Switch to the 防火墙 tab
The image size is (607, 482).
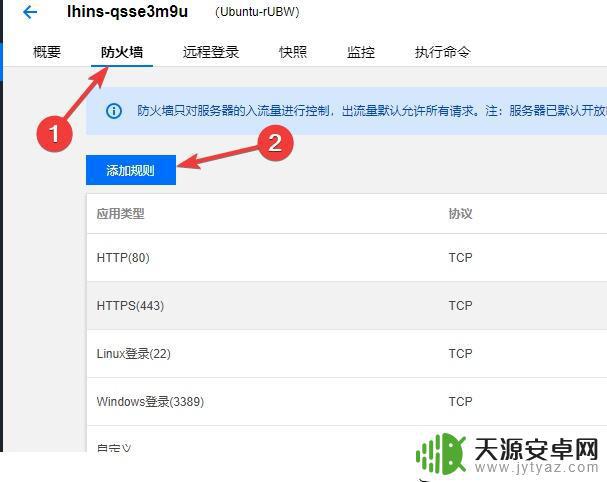pos(122,52)
